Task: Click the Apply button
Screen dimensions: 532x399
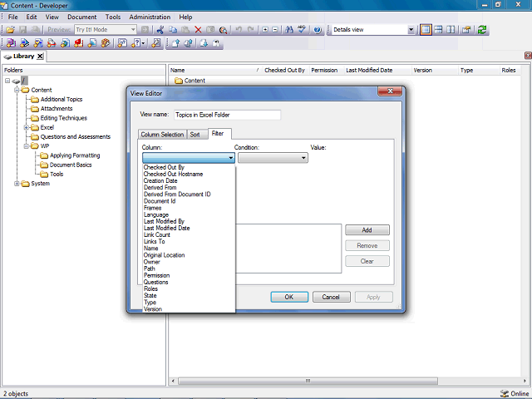Action: [x=373, y=297]
